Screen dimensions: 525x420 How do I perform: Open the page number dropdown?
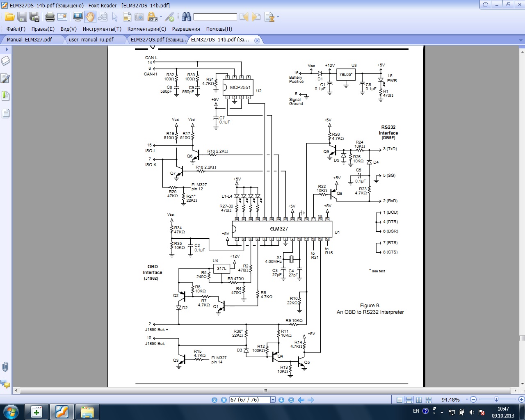(x=273, y=400)
